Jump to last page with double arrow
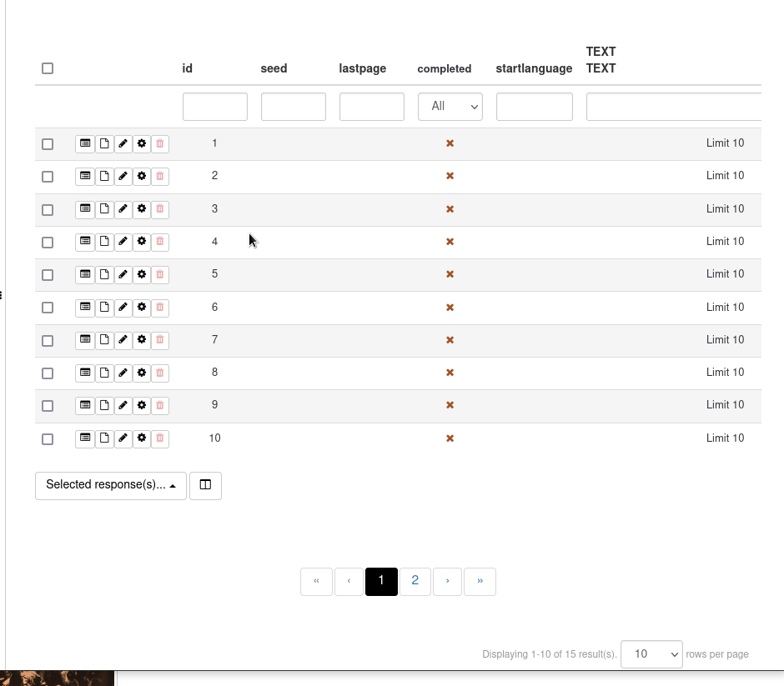This screenshot has width=784, height=686. coord(480,581)
